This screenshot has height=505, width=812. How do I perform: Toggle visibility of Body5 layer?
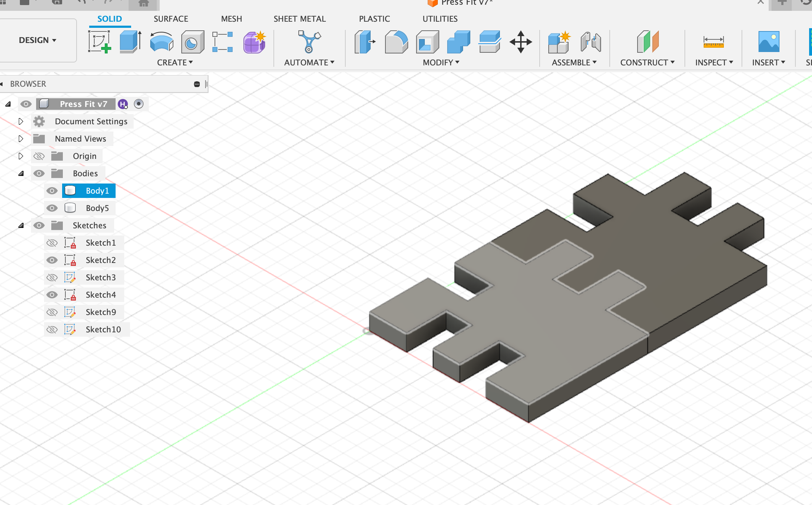[52, 208]
